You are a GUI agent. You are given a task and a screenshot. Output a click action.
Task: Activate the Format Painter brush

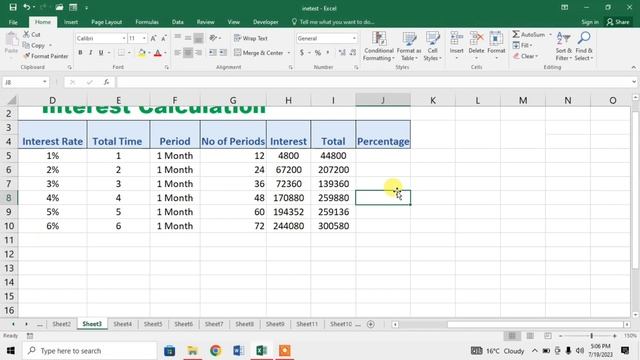pyautogui.click(x=27, y=56)
